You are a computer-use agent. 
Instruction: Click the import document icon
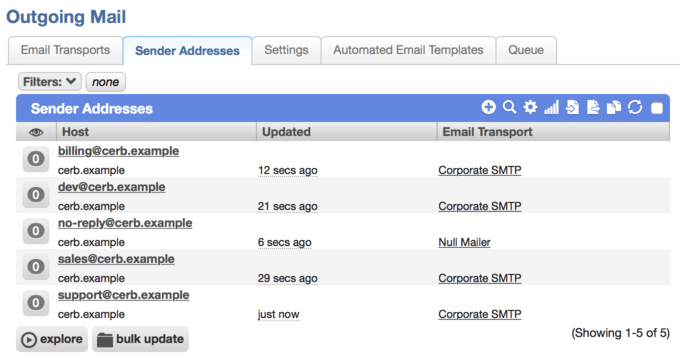pos(572,107)
